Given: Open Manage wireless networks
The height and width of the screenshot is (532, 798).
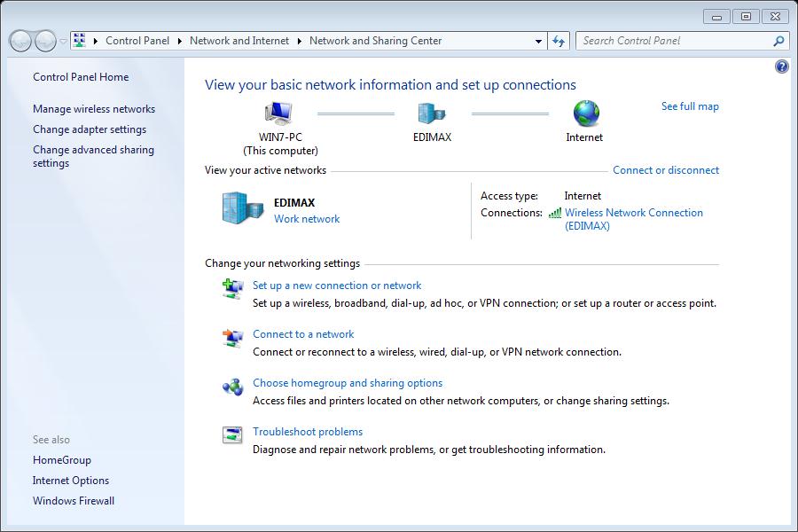Looking at the screenshot, I should pyautogui.click(x=94, y=109).
